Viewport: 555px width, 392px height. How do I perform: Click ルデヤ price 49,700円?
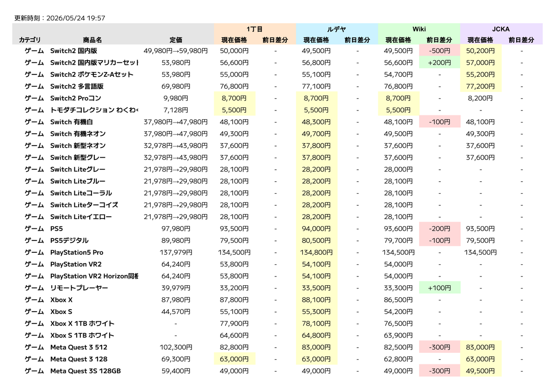[317, 134]
